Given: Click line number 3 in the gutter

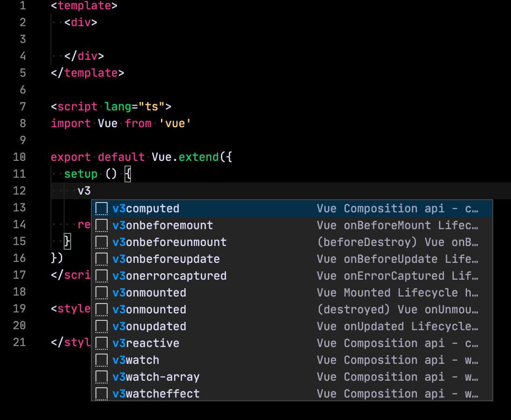Looking at the screenshot, I should 23,39.
